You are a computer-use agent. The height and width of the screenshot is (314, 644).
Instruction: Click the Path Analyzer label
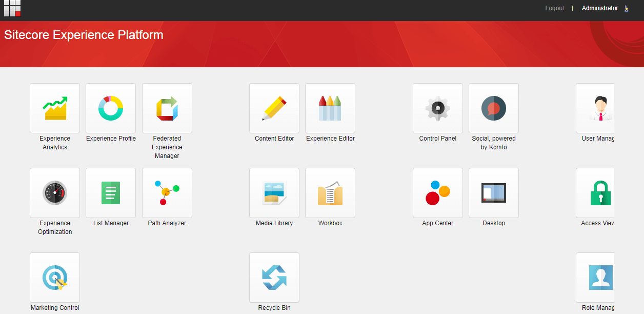(x=167, y=223)
